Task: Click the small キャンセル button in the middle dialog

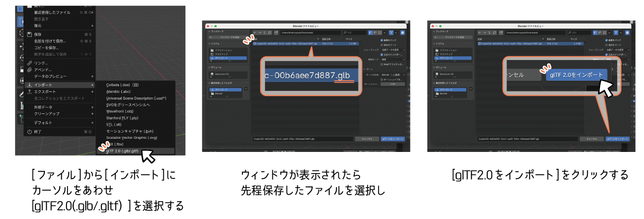Action: click(366, 139)
